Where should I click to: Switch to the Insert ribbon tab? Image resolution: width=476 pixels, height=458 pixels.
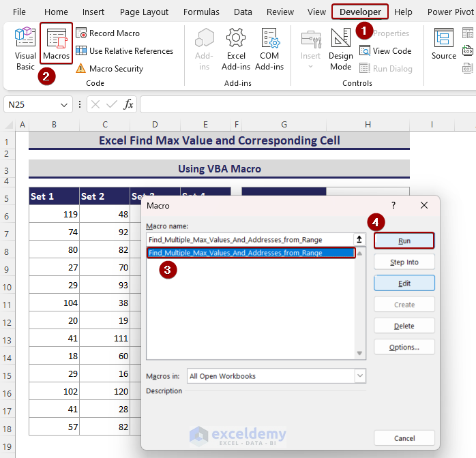93,12
